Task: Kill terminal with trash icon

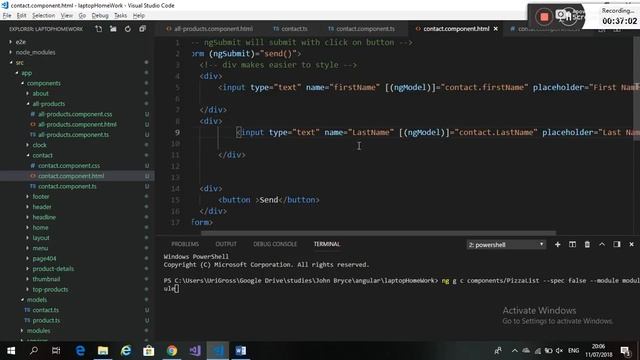Action: click(x=587, y=244)
